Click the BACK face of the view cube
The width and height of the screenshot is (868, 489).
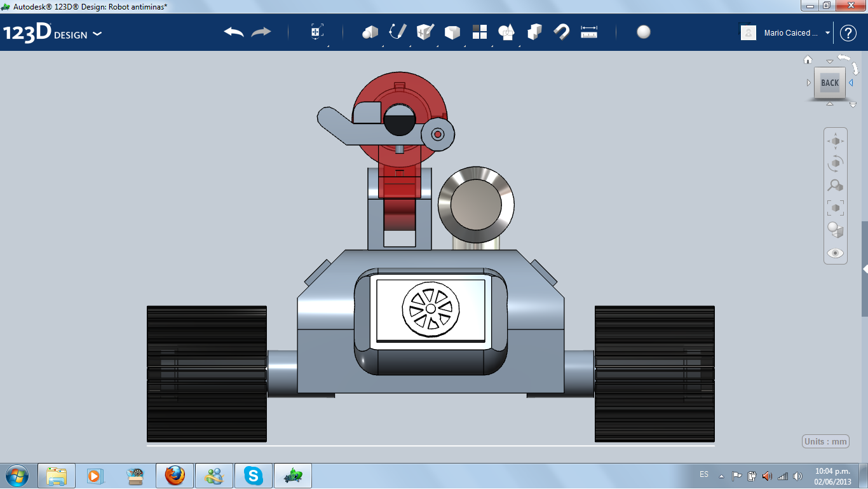pyautogui.click(x=830, y=83)
